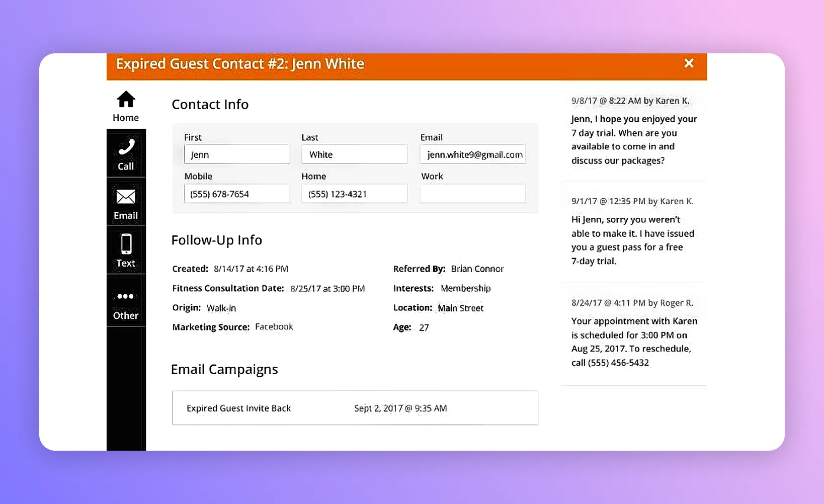Open the 8/24/17 message by Roger R.
The image size is (824, 504).
[633, 333]
